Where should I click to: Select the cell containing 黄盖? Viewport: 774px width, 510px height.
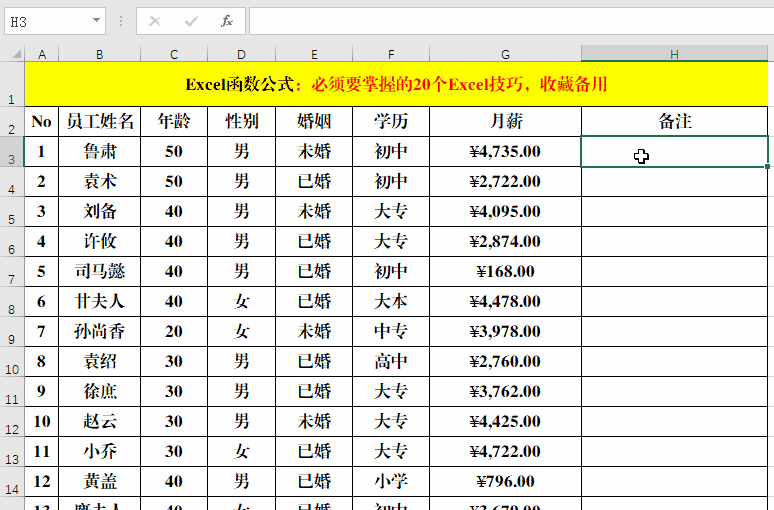(100, 482)
